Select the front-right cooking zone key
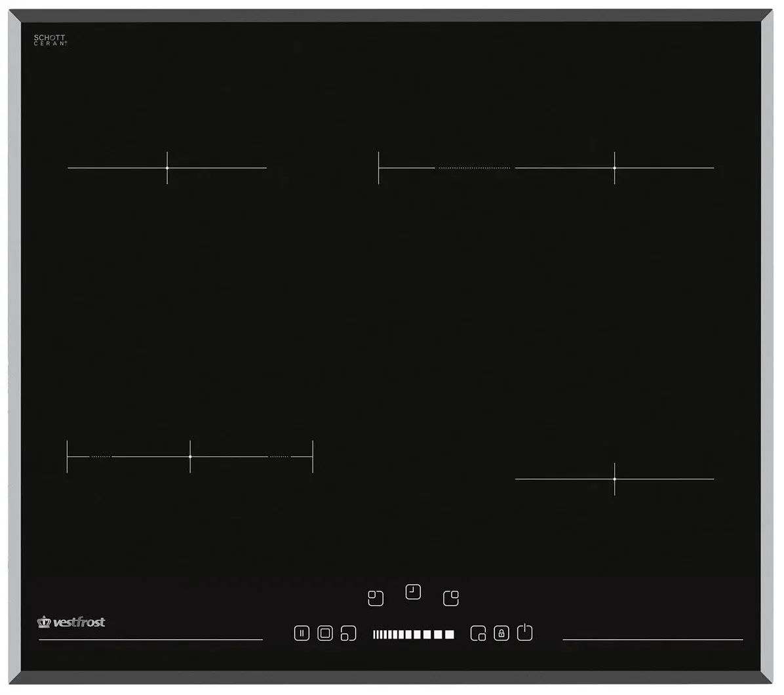This screenshot has width=784, height=695. coord(479,633)
